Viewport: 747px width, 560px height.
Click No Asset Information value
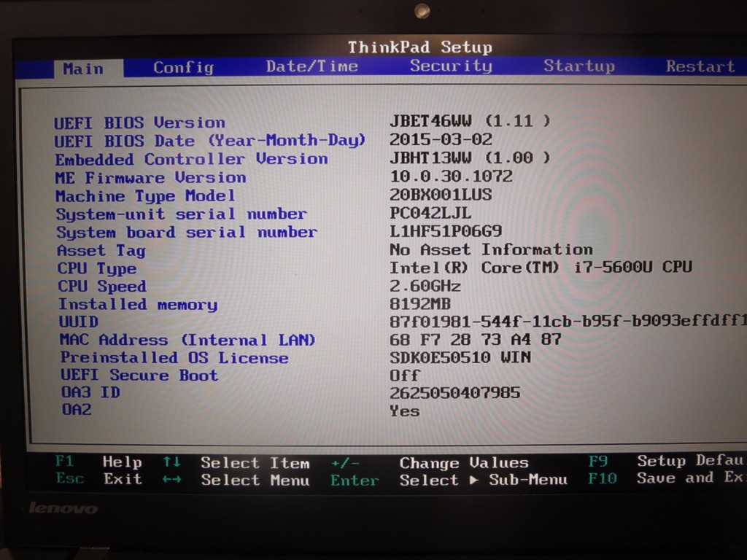coord(491,249)
